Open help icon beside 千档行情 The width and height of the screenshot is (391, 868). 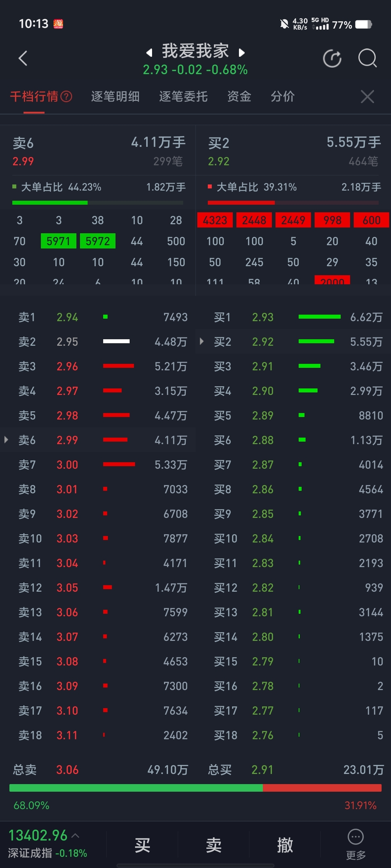pos(66,97)
